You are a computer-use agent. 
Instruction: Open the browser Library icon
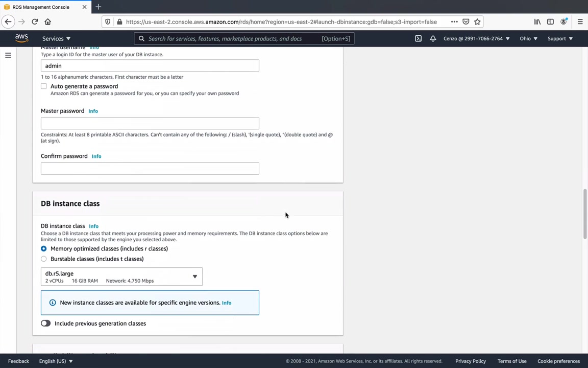pos(537,22)
